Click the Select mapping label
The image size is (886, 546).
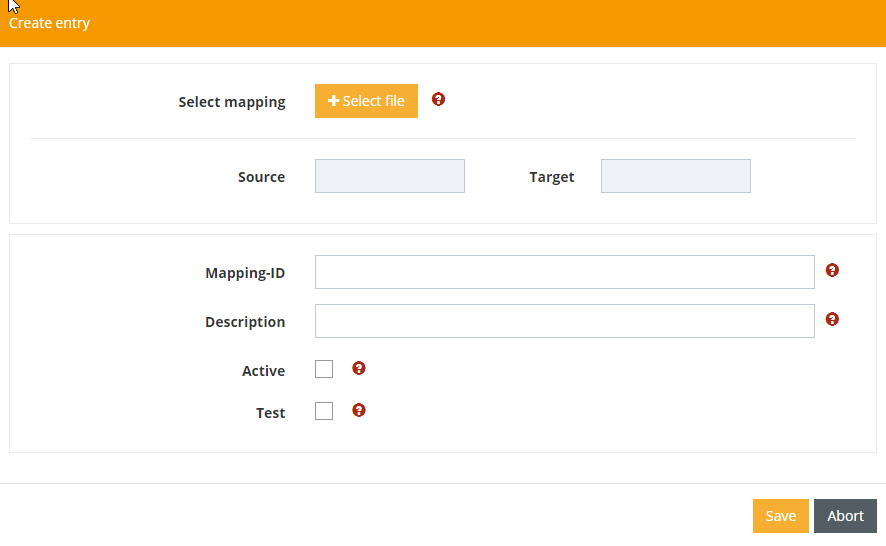point(232,102)
